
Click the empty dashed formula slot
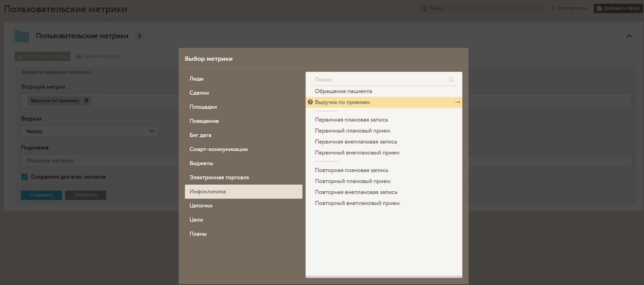pos(96,101)
